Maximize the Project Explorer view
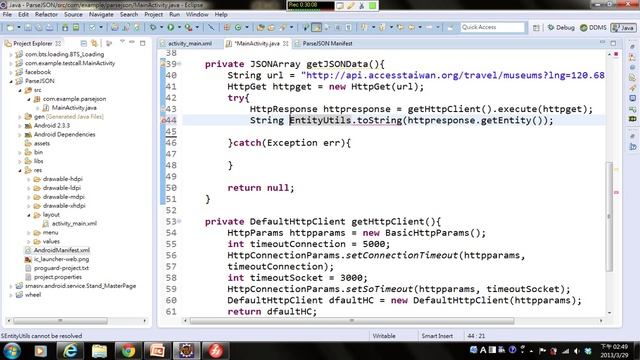640x360 pixels. click(142, 43)
